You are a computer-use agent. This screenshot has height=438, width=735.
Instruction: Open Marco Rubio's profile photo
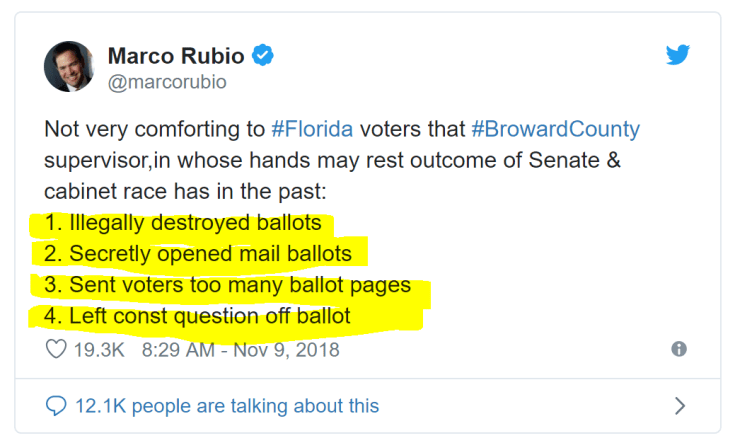click(x=69, y=67)
